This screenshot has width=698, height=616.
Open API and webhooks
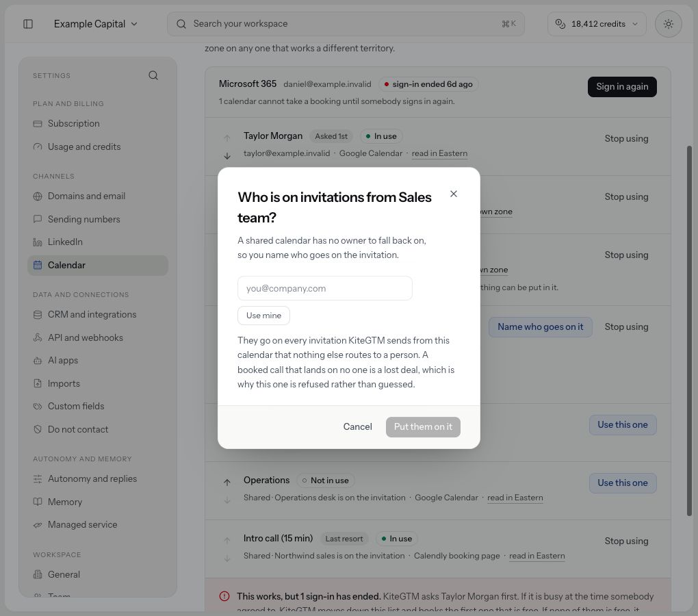click(x=98, y=338)
